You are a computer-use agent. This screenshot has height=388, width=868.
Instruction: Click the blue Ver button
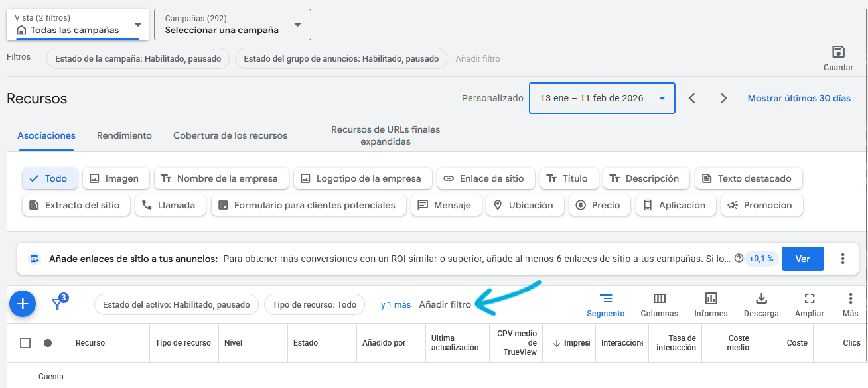pyautogui.click(x=802, y=259)
